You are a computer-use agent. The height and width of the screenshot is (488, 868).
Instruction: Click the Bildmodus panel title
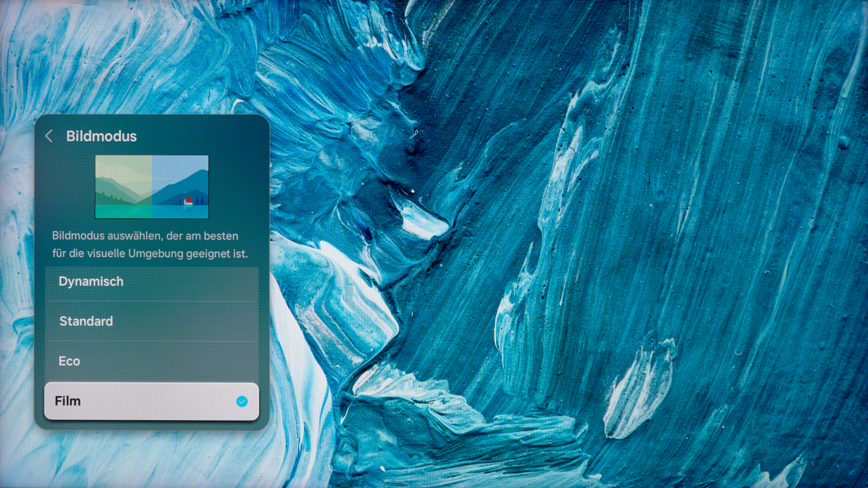click(x=102, y=136)
